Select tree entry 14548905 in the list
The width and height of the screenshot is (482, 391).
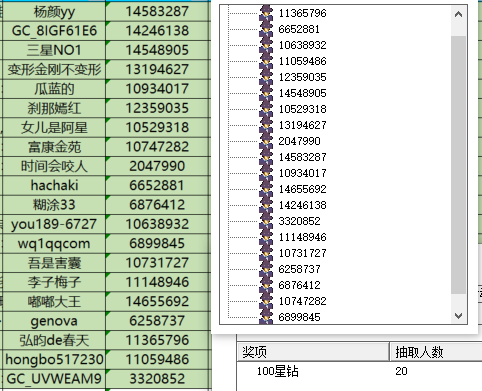click(x=302, y=93)
